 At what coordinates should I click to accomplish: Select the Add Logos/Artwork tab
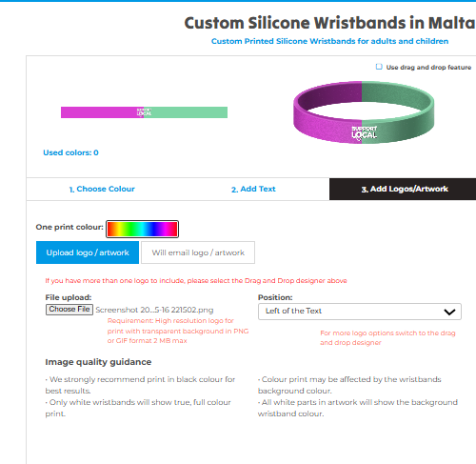point(403,189)
